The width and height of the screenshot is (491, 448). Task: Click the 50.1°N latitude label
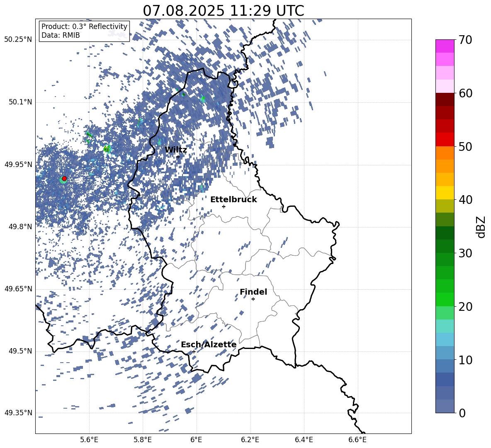tap(20, 102)
